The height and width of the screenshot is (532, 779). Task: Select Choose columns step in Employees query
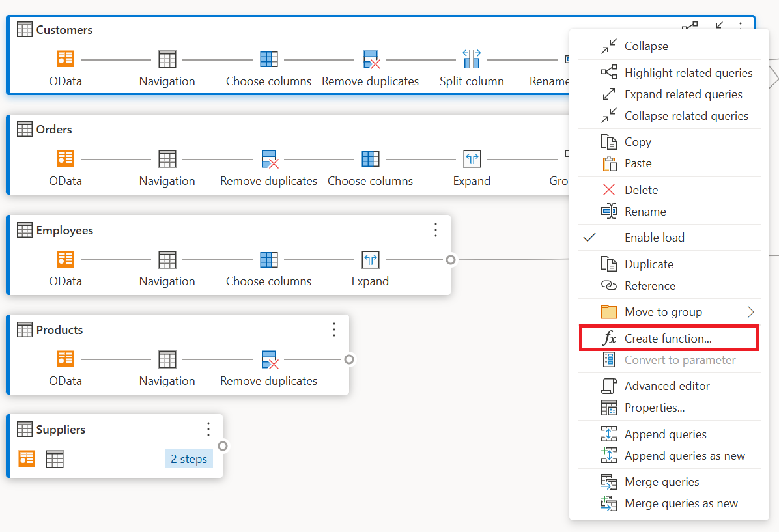tap(269, 259)
